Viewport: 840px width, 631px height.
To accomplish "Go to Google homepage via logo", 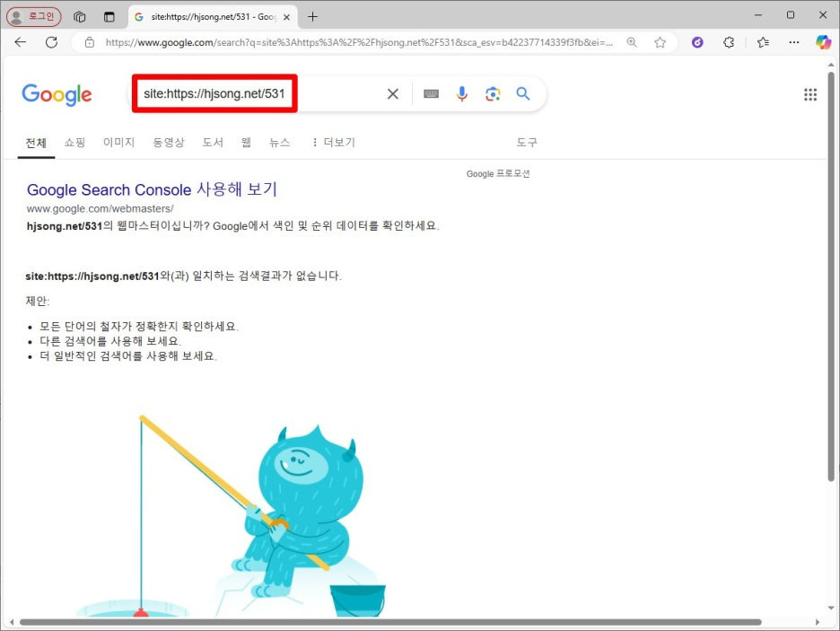I will click(57, 95).
